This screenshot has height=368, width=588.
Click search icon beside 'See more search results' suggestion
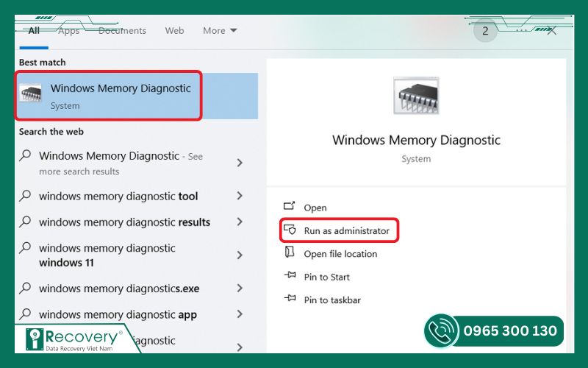(x=25, y=155)
